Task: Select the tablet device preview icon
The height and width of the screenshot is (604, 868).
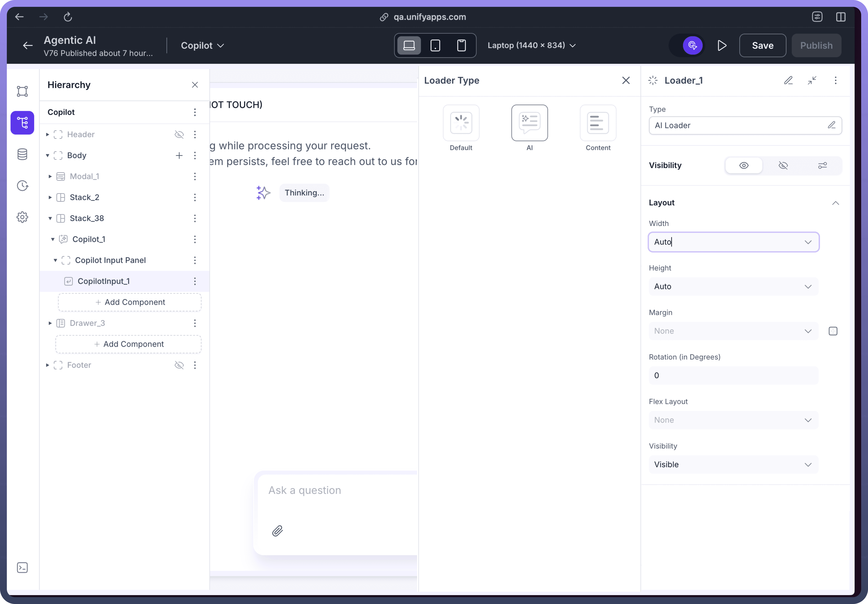Action: coord(435,45)
